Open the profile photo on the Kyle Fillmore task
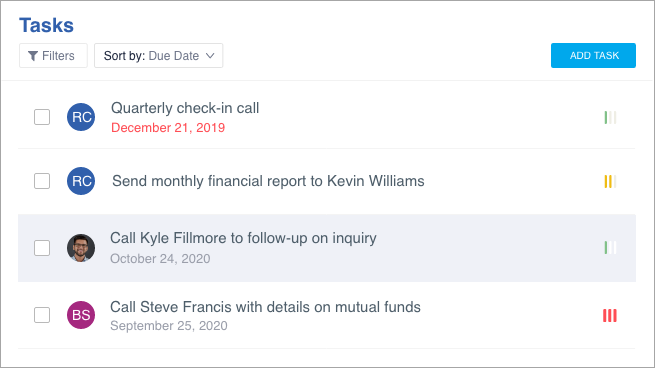Screen dimensions: 655x368 click(x=81, y=248)
